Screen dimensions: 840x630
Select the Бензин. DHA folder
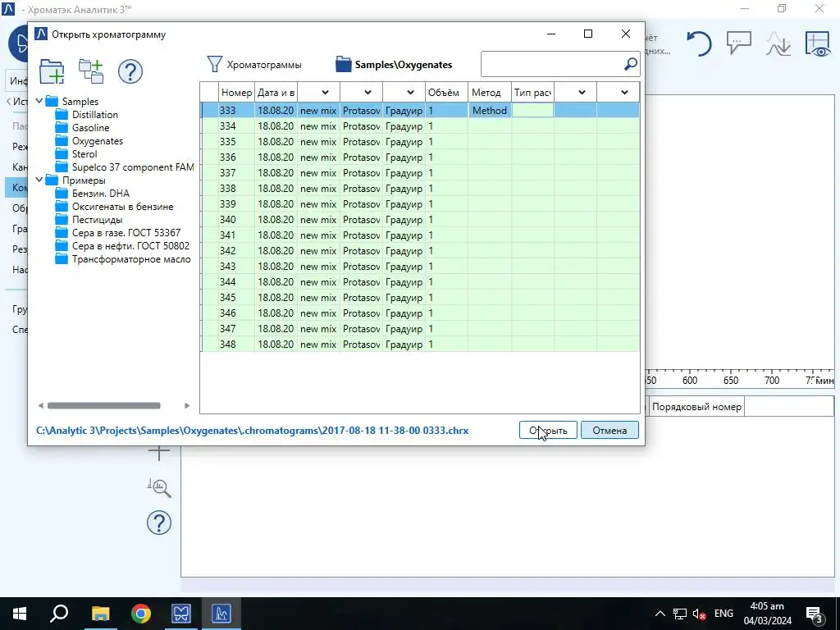click(101, 194)
